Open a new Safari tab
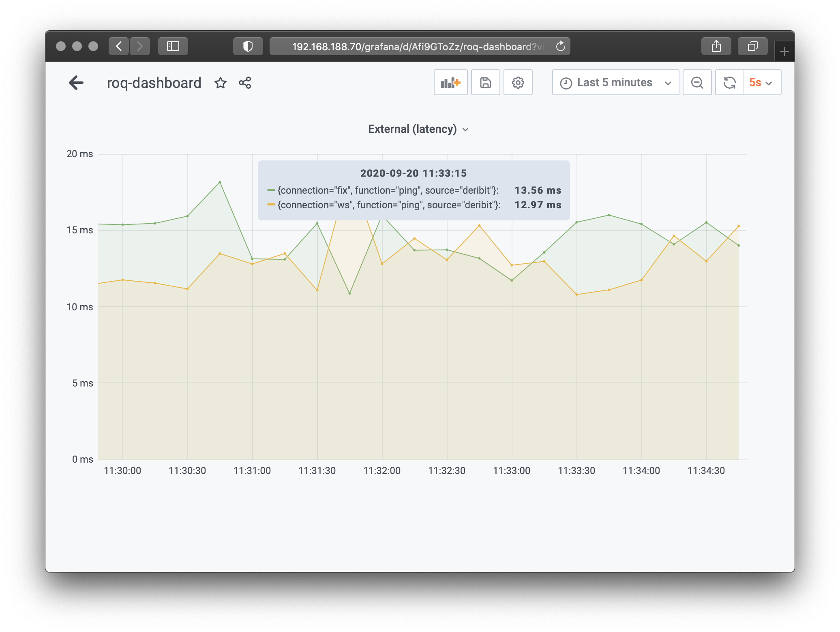This screenshot has width=840, height=632. click(x=784, y=51)
